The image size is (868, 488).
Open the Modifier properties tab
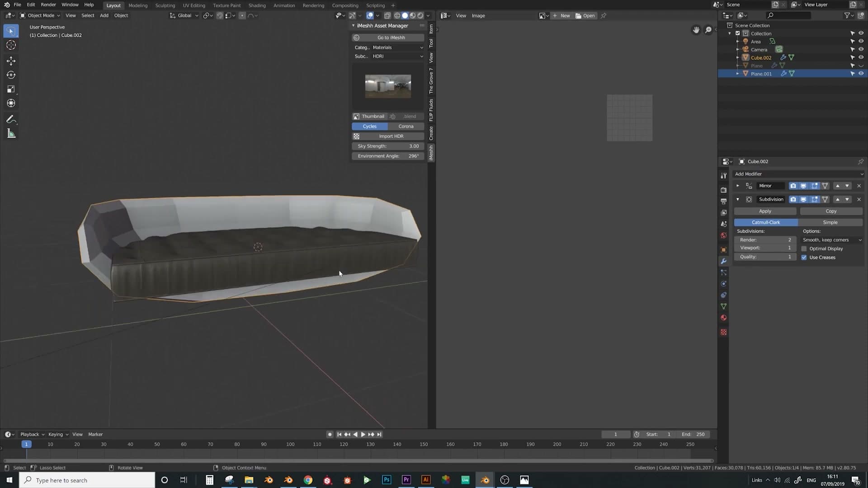(x=723, y=261)
